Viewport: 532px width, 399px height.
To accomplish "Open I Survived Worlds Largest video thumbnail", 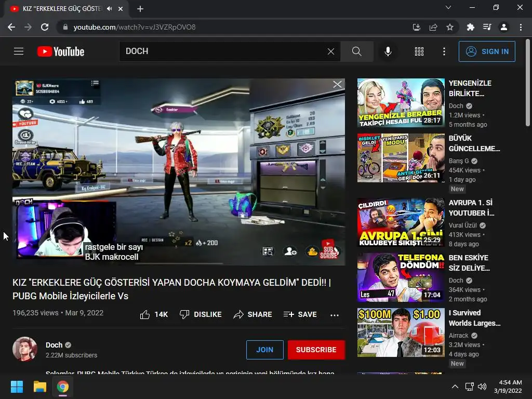I will click(401, 332).
